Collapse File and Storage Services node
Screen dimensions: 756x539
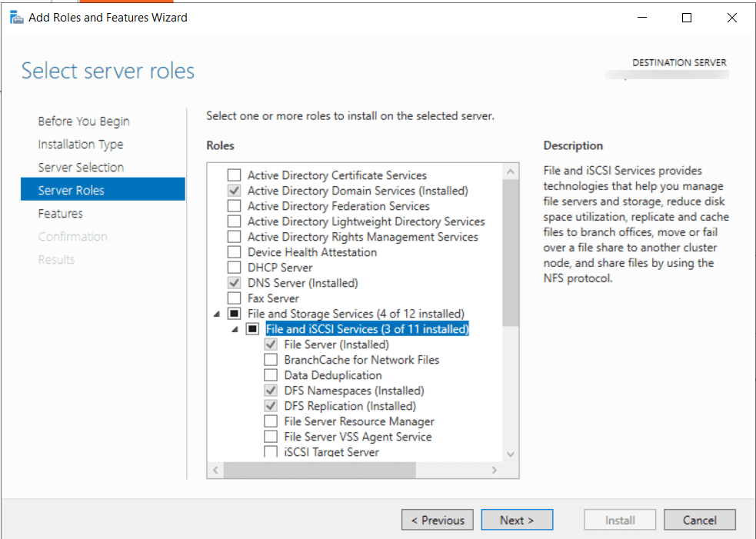point(217,314)
